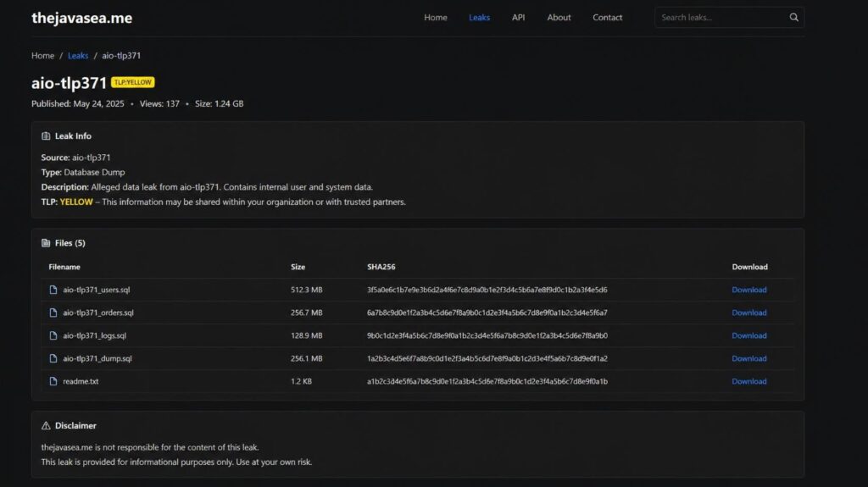
Task: Click the 256.7 MB size cell
Action: (x=306, y=313)
